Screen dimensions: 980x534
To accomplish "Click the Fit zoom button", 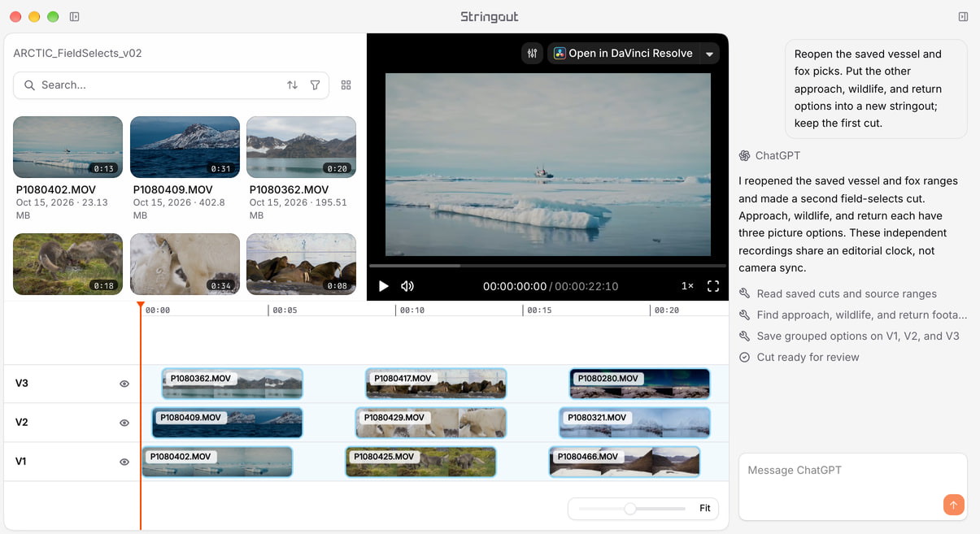I will (x=705, y=509).
